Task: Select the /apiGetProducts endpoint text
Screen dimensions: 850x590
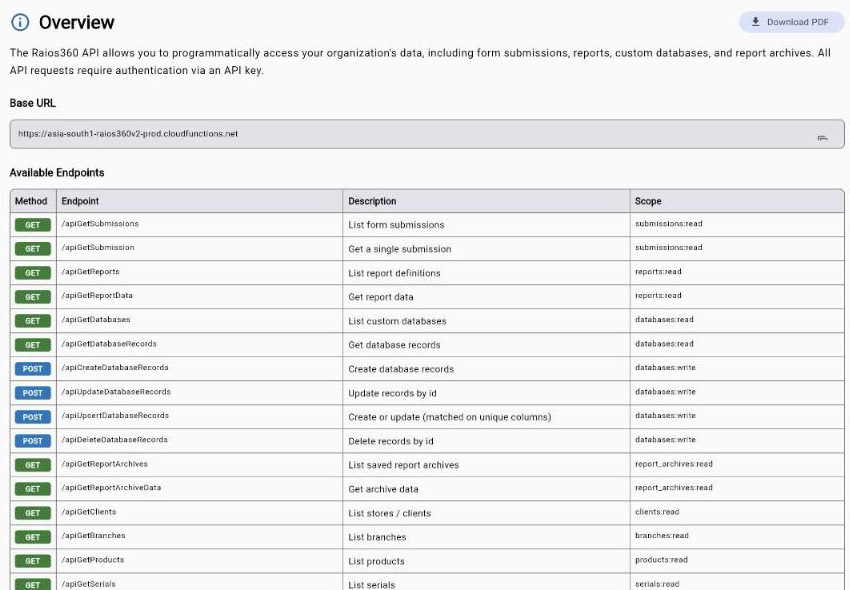Action: coord(93,560)
